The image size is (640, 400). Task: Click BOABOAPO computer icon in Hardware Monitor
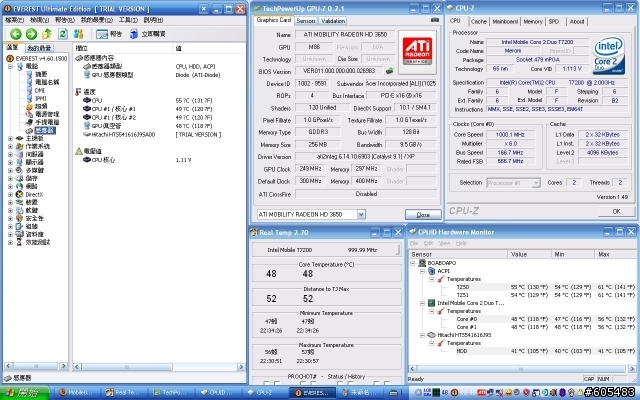[x=422, y=263]
